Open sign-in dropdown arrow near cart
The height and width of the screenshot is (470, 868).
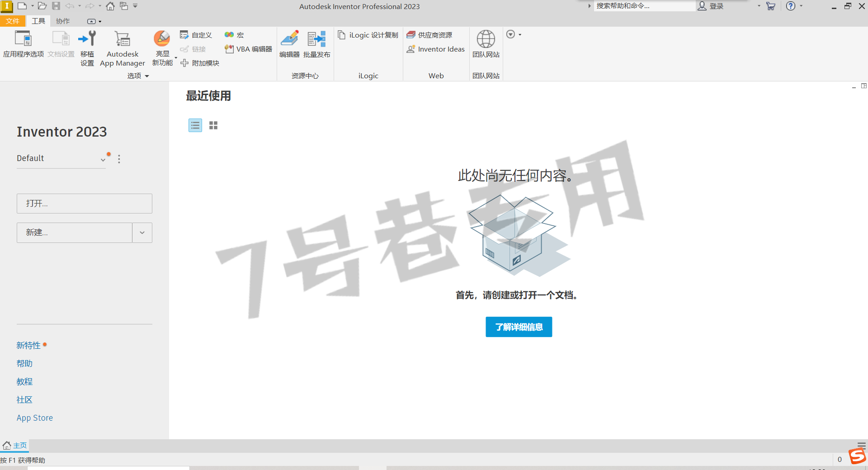759,6
